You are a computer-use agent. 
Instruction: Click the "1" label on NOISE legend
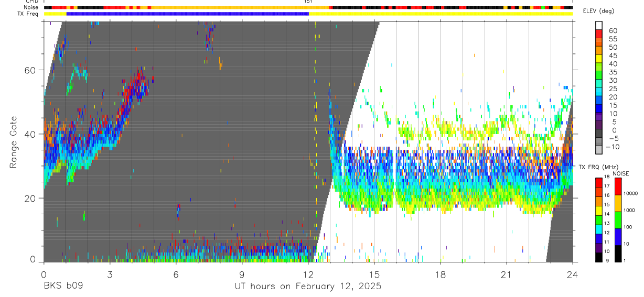click(x=626, y=260)
